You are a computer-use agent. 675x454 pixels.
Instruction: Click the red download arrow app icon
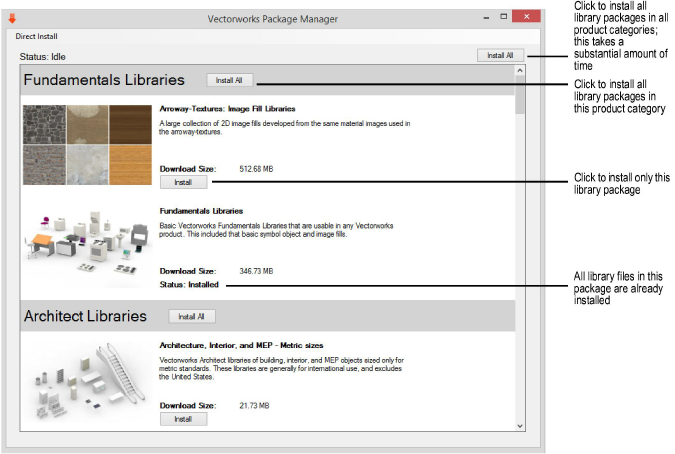(x=12, y=18)
